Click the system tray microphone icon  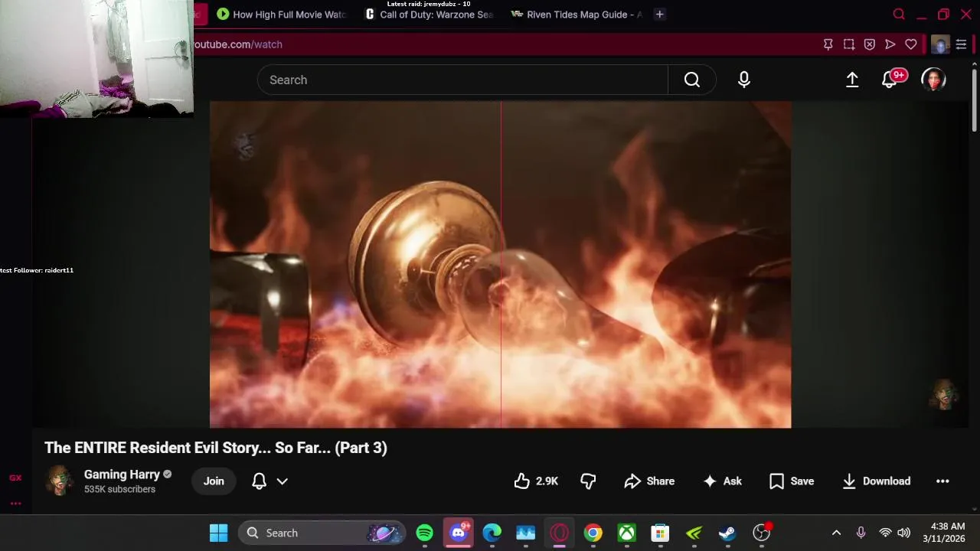(x=861, y=533)
